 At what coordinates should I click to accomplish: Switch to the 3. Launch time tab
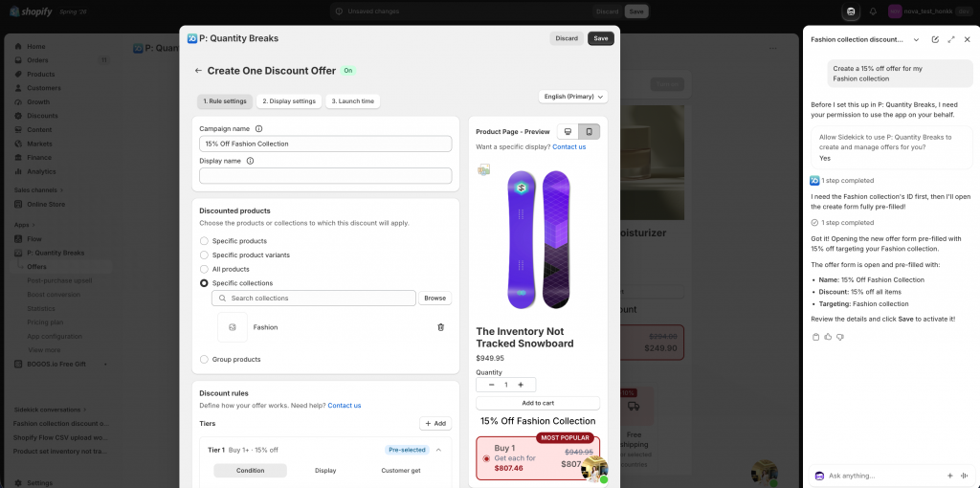pyautogui.click(x=352, y=101)
